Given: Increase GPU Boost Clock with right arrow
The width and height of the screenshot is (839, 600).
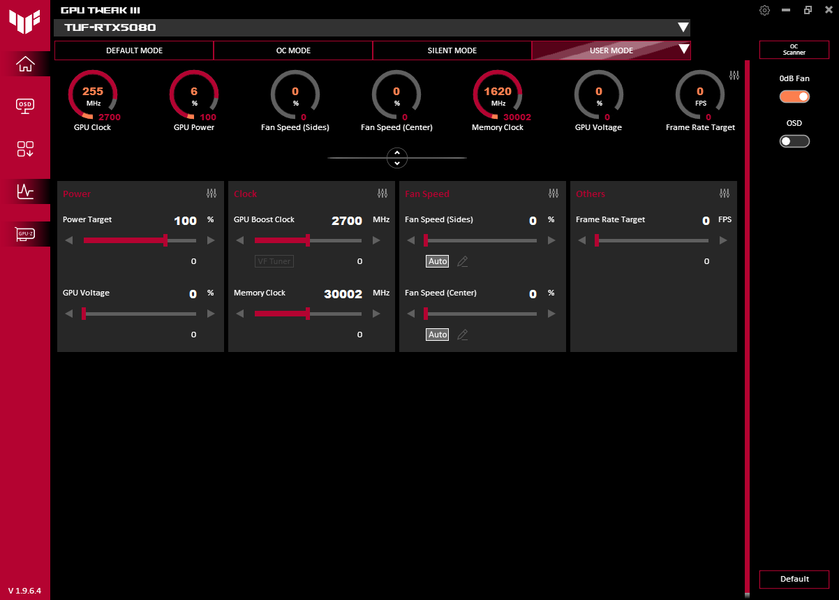Looking at the screenshot, I should click(x=376, y=240).
